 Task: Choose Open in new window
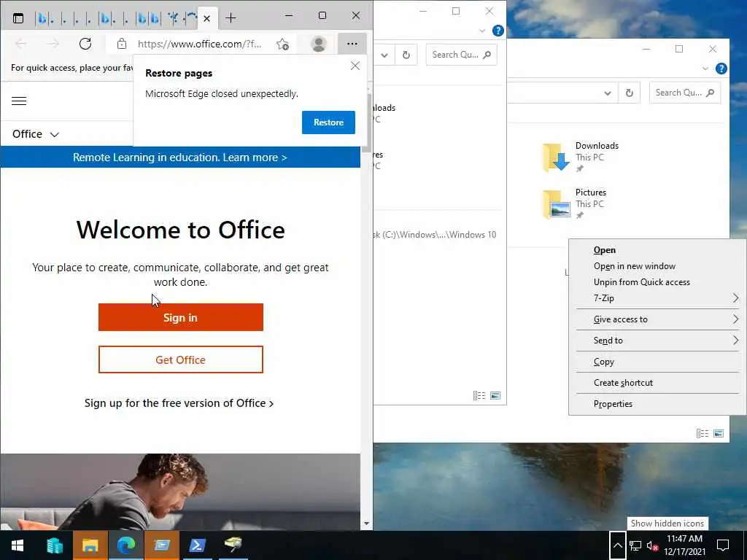(658, 266)
